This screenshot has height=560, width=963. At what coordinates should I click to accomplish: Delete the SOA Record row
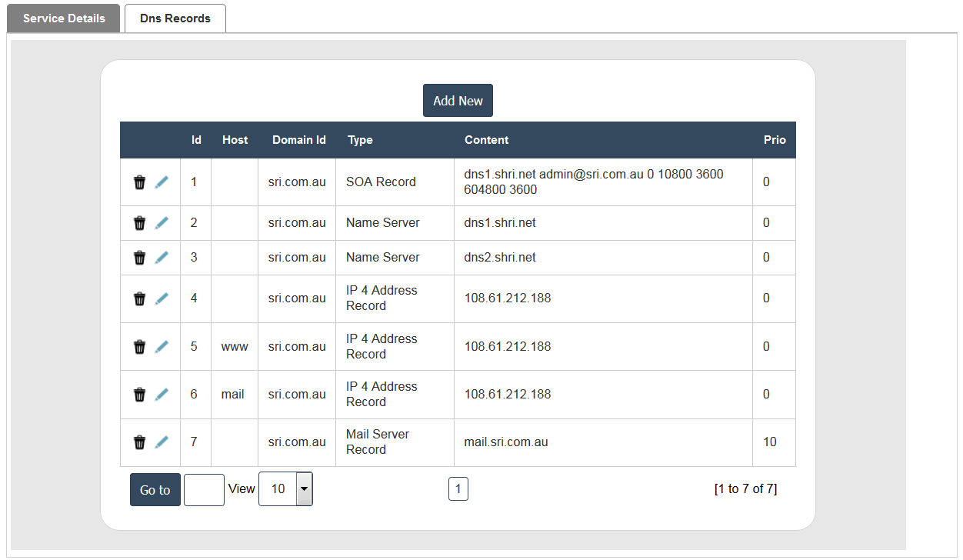pos(139,182)
